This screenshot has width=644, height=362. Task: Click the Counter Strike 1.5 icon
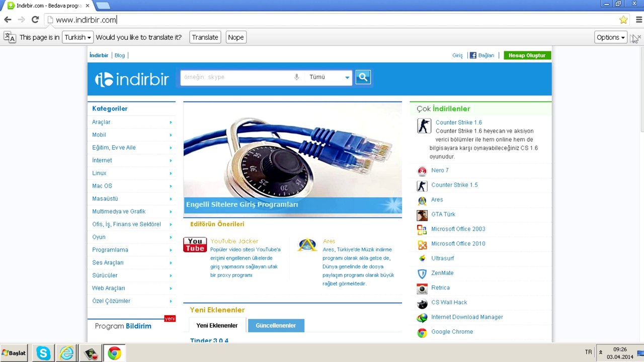click(x=422, y=186)
